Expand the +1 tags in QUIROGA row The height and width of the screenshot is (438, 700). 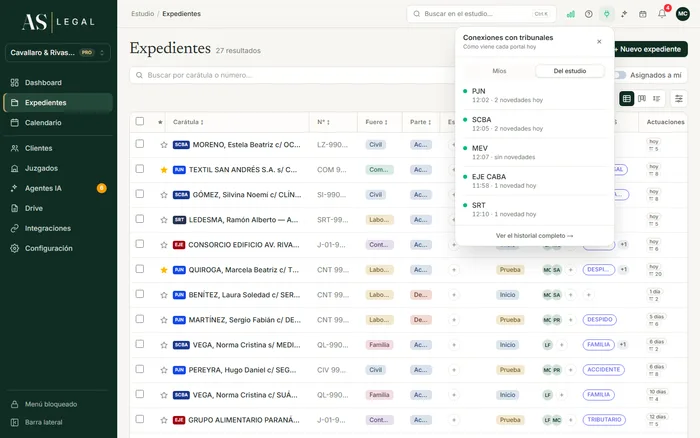pyautogui.click(x=624, y=270)
